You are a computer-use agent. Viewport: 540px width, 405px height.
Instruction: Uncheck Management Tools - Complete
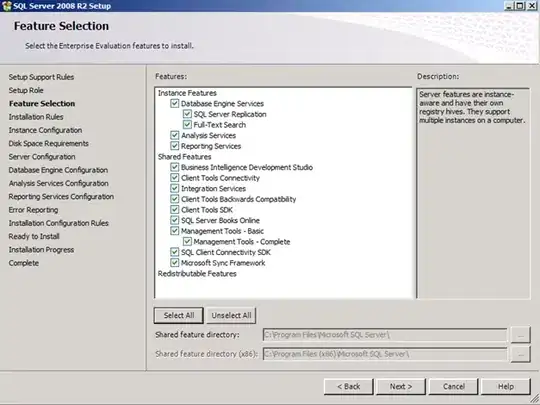pyautogui.click(x=187, y=241)
